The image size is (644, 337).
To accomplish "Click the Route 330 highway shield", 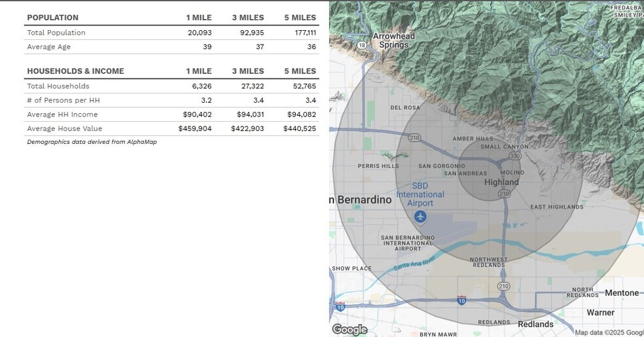I will tap(516, 156).
